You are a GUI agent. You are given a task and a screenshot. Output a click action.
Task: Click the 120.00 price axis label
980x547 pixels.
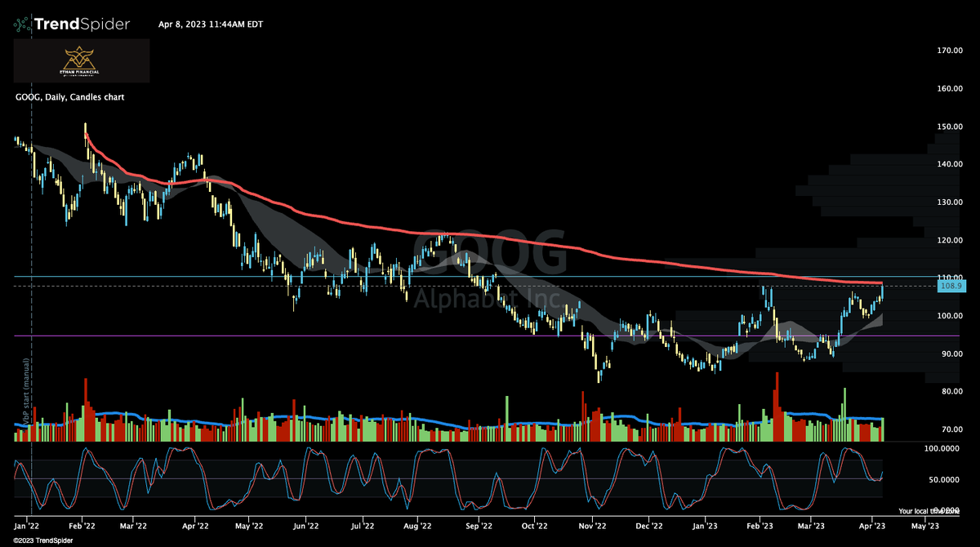tap(950, 240)
